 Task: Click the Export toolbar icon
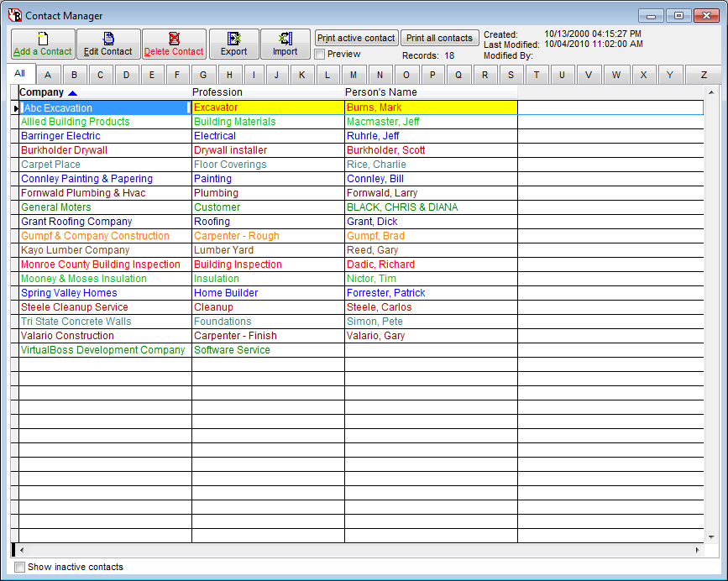233,44
